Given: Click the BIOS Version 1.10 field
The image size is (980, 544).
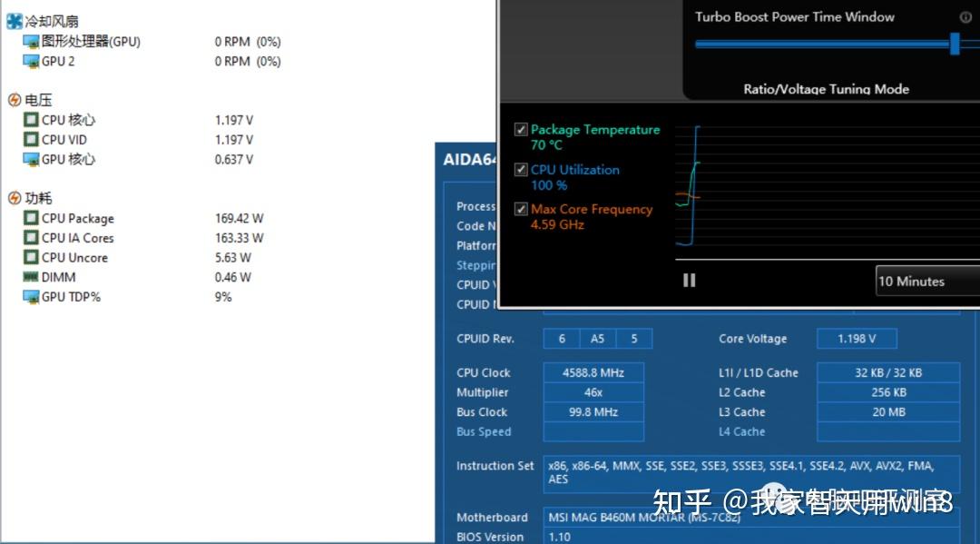Looking at the screenshot, I should pyautogui.click(x=751, y=537).
